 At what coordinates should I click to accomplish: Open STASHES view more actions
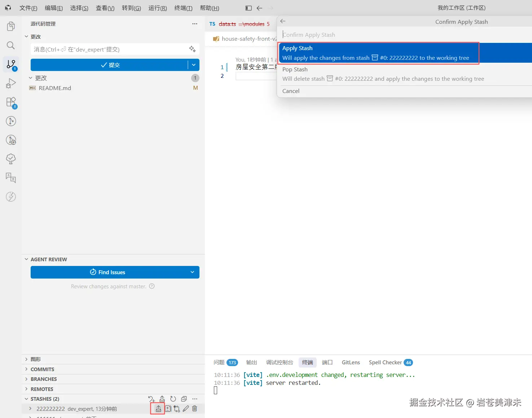(x=195, y=399)
